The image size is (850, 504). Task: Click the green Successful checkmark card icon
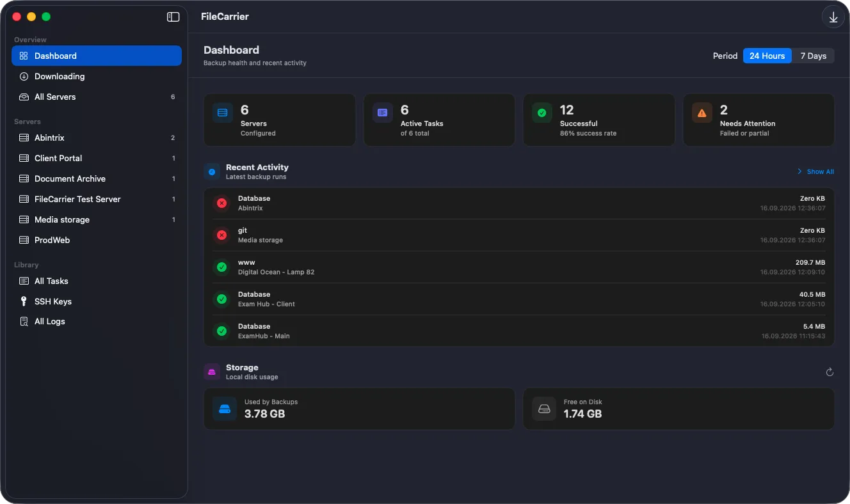click(x=542, y=113)
